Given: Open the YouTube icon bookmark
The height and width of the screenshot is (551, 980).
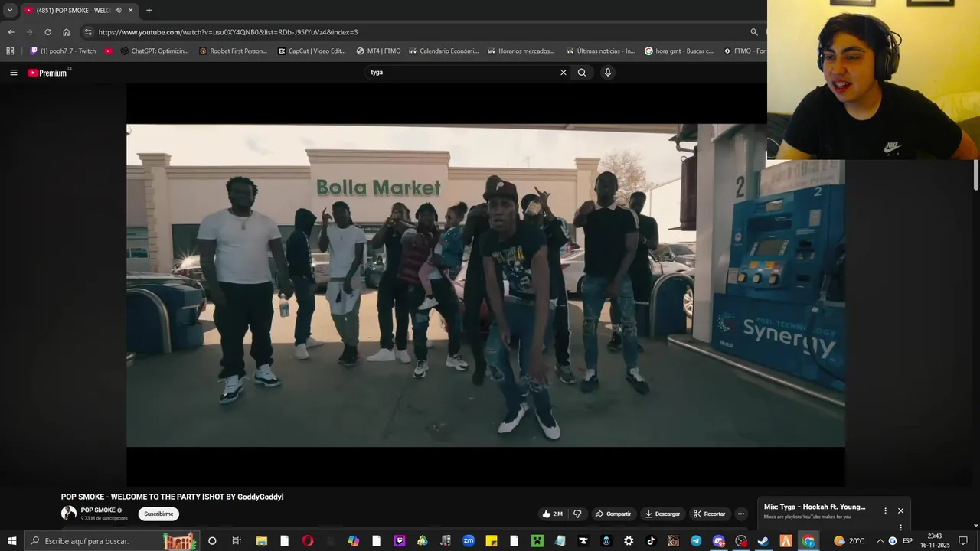Looking at the screenshot, I should (109, 51).
